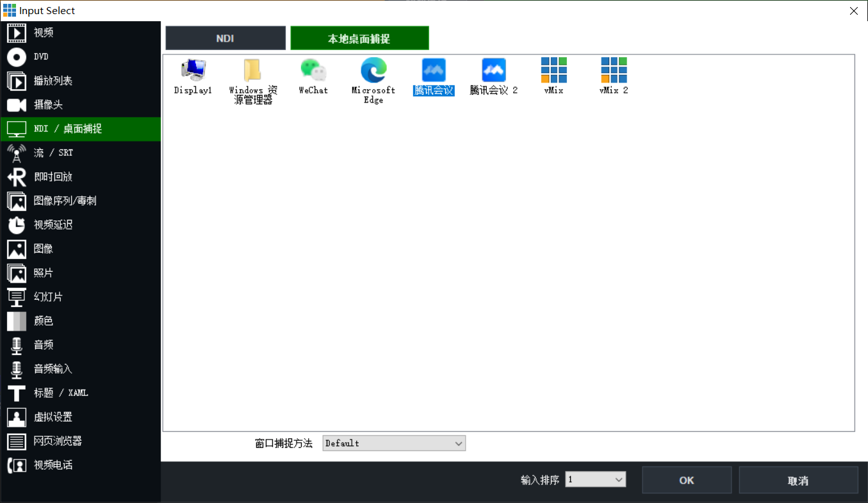Screen dimensions: 868x503
Task: Select the Display1 capture source icon
Action: pos(193,70)
